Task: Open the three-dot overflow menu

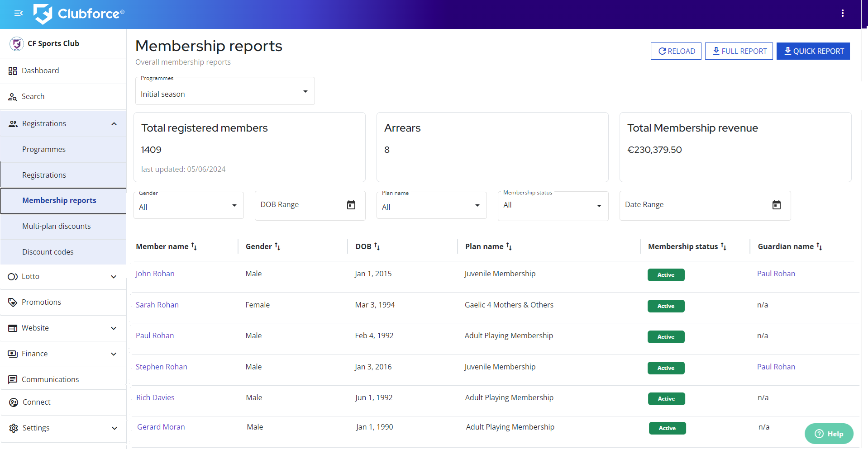Action: coord(842,14)
